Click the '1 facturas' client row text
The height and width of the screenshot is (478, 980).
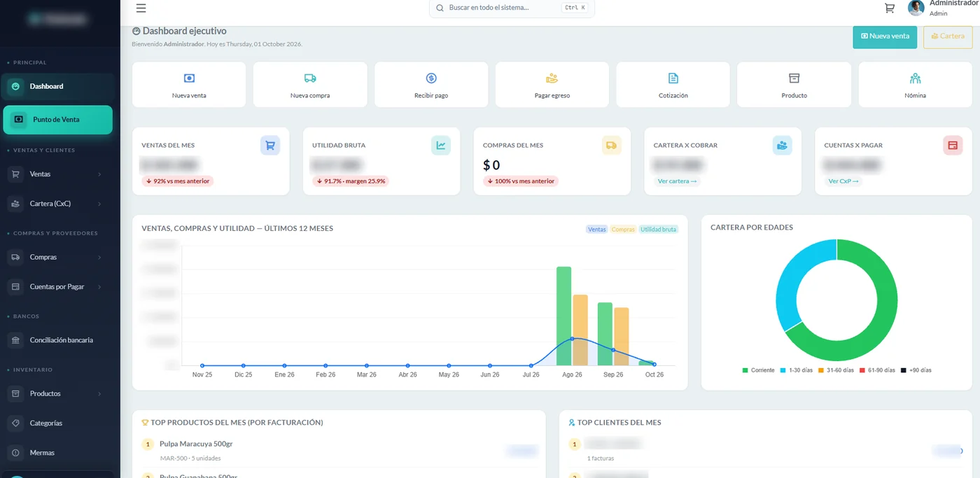[601, 458]
